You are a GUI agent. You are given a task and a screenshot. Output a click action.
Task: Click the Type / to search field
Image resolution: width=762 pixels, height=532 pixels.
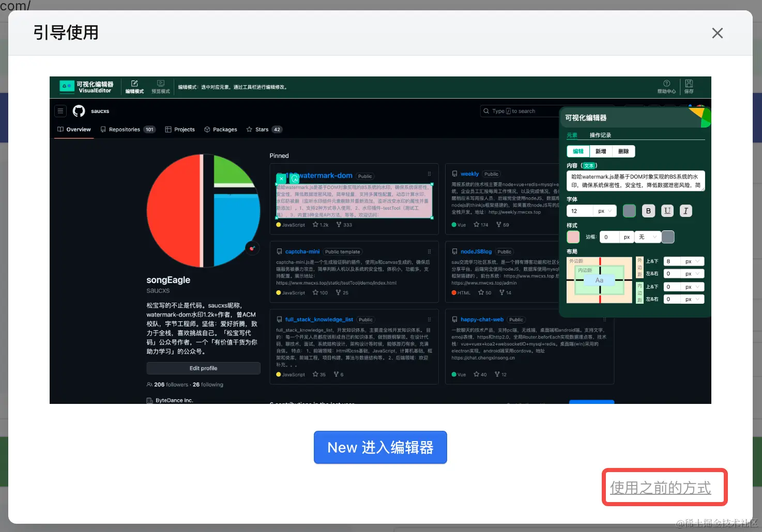520,111
